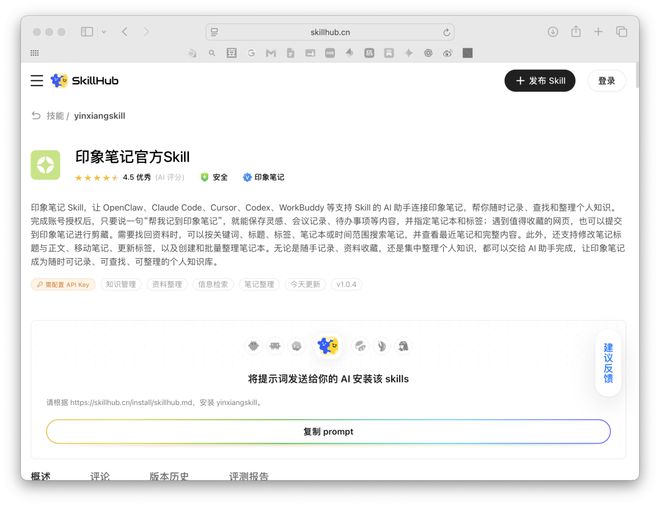
Task: Select the 信息检索 tag
Action: (213, 285)
